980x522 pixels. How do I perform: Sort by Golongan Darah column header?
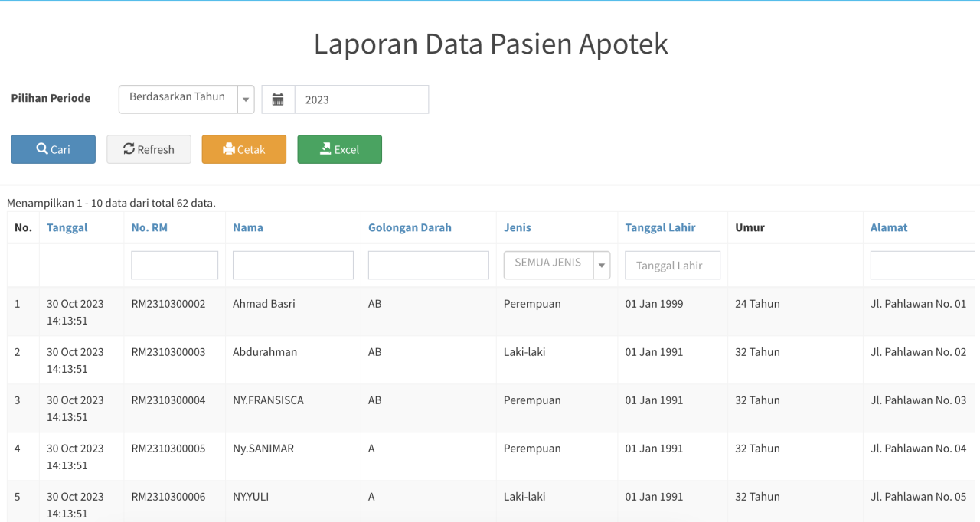(x=410, y=227)
